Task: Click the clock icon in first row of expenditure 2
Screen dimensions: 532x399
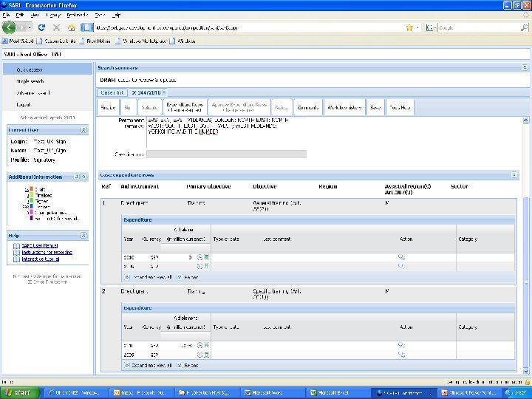Action: coord(199,345)
